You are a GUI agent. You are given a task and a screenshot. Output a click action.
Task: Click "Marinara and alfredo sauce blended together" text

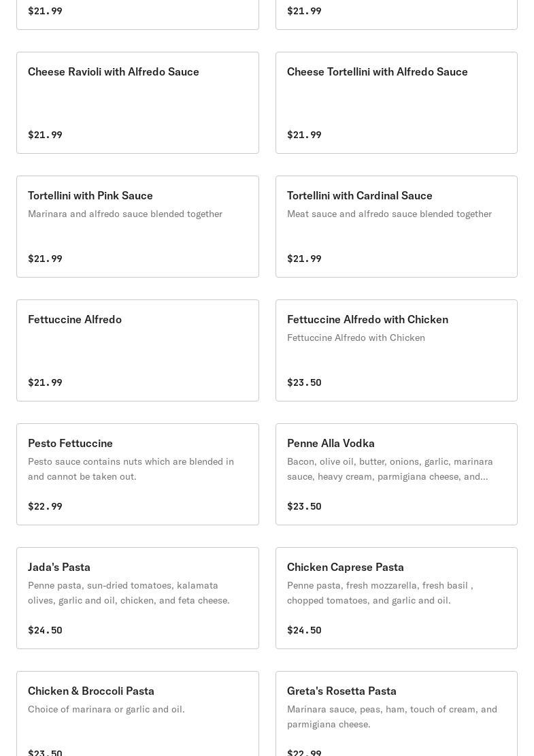[x=125, y=214]
